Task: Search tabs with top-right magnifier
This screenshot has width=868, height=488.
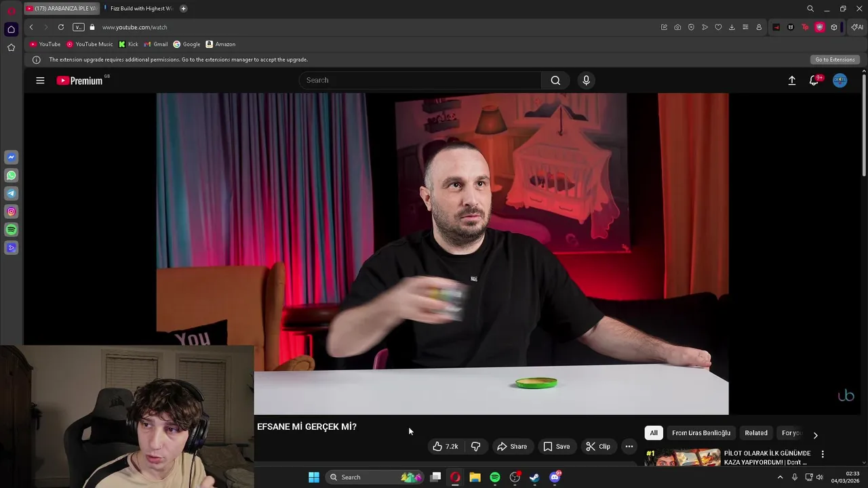Action: [x=810, y=9]
